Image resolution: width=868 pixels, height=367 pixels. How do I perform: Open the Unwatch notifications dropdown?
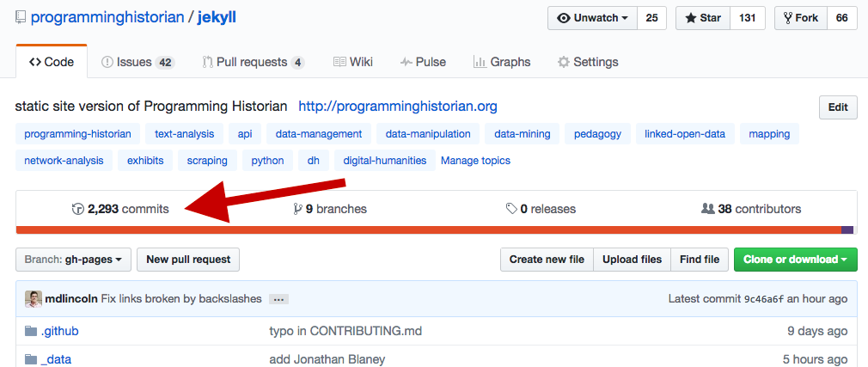(x=592, y=18)
